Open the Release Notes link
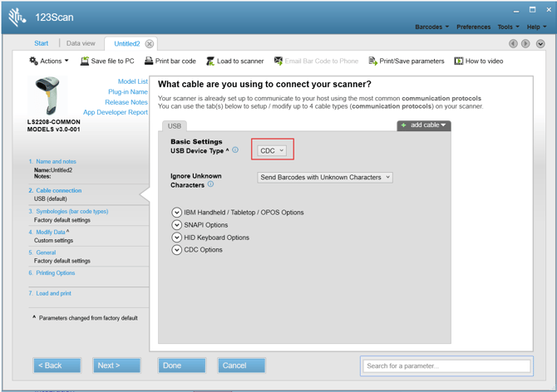 click(127, 102)
